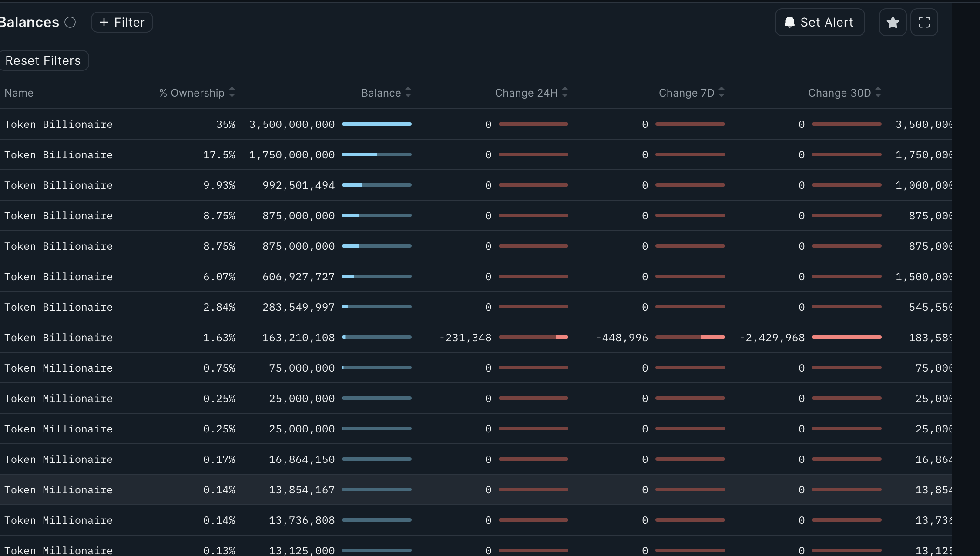Screen dimensions: 980x556
Task: Click the -2,429,968 Change 30D bar
Action: [846, 337]
